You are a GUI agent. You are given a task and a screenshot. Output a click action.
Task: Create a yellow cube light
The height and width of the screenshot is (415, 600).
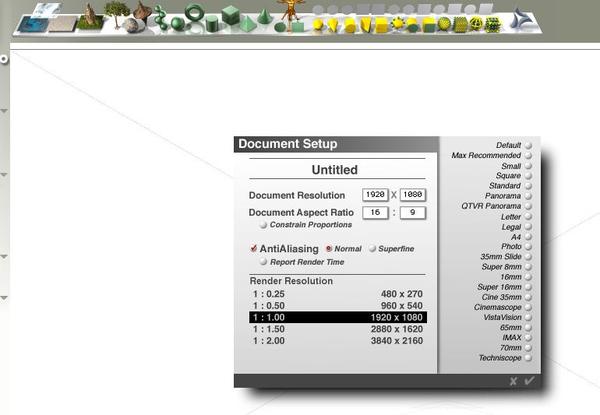tap(382, 25)
